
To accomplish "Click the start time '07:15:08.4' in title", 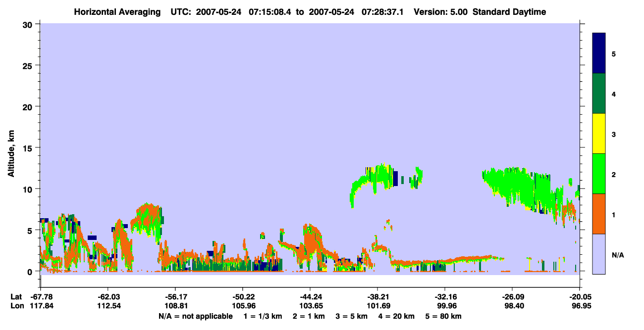I will click(x=269, y=12).
